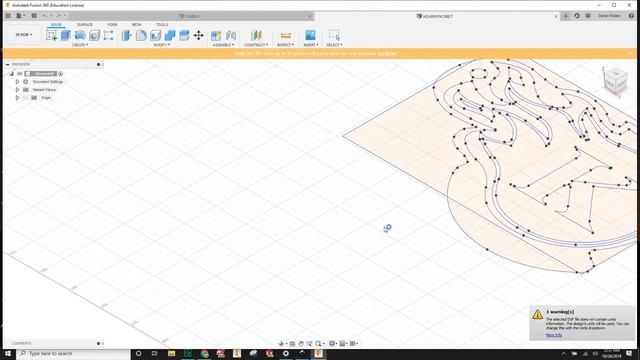The width and height of the screenshot is (640, 360).
Task: Click the Select tool icon
Action: click(x=334, y=35)
